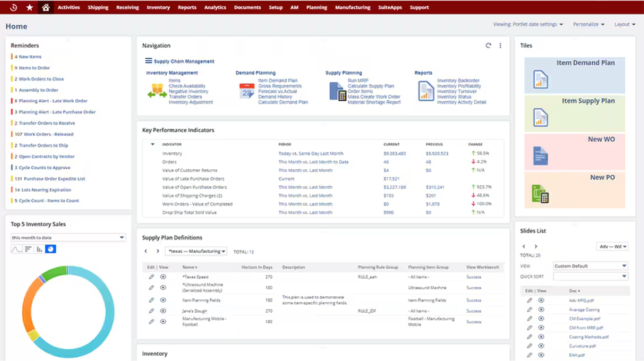This screenshot has height=361, width=644.
Task: Click the Supply Chain Management hamburger icon
Action: pyautogui.click(x=148, y=61)
